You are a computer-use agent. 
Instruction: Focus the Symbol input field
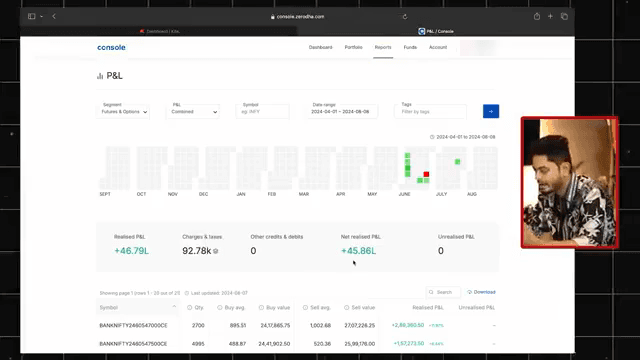pos(262,111)
